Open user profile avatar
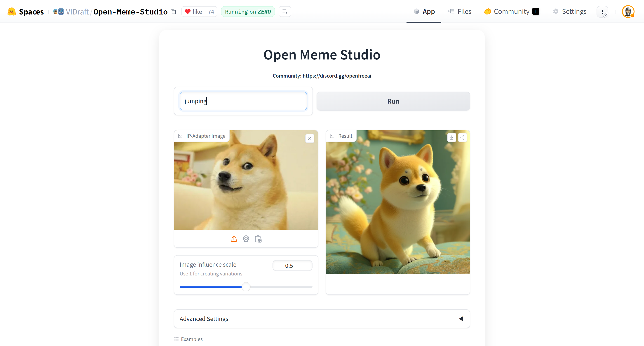Image resolution: width=644 pixels, height=346 pixels. pos(628,12)
